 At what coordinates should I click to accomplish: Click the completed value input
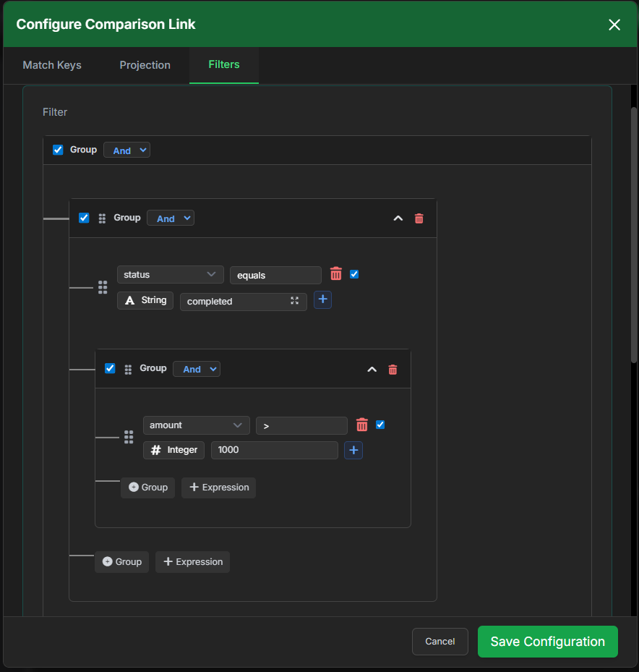[244, 302]
